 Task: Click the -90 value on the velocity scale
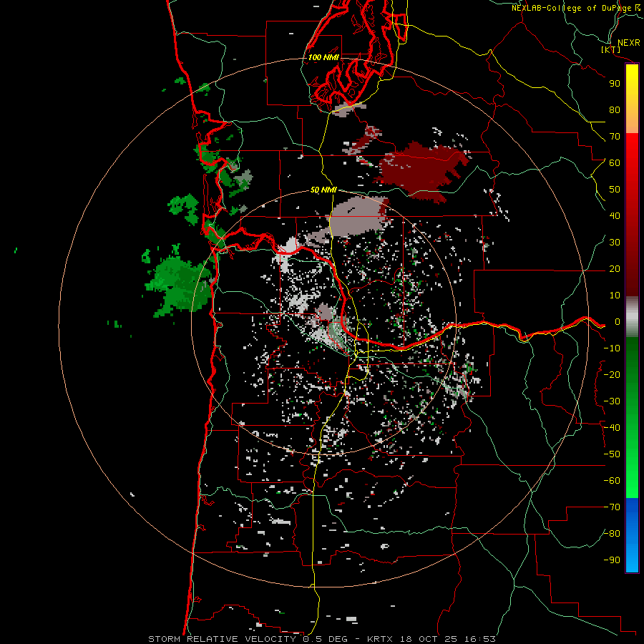(612, 560)
